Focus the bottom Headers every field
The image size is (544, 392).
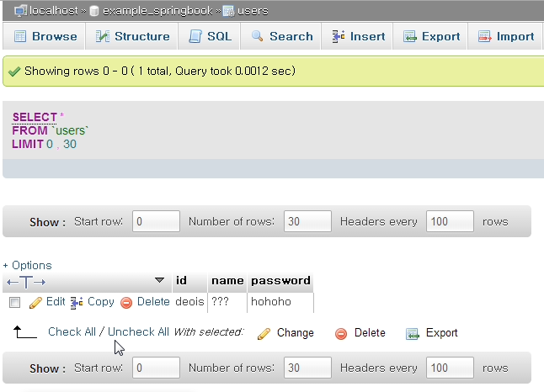(x=450, y=368)
